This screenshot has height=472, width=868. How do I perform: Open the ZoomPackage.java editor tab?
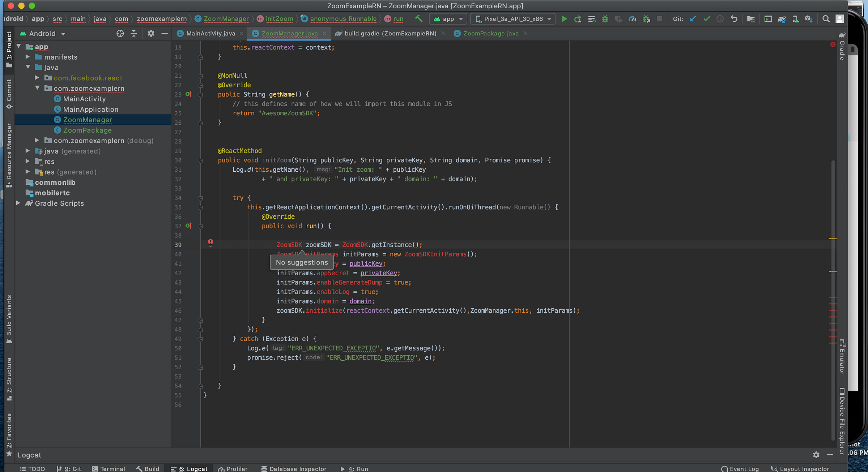point(490,34)
